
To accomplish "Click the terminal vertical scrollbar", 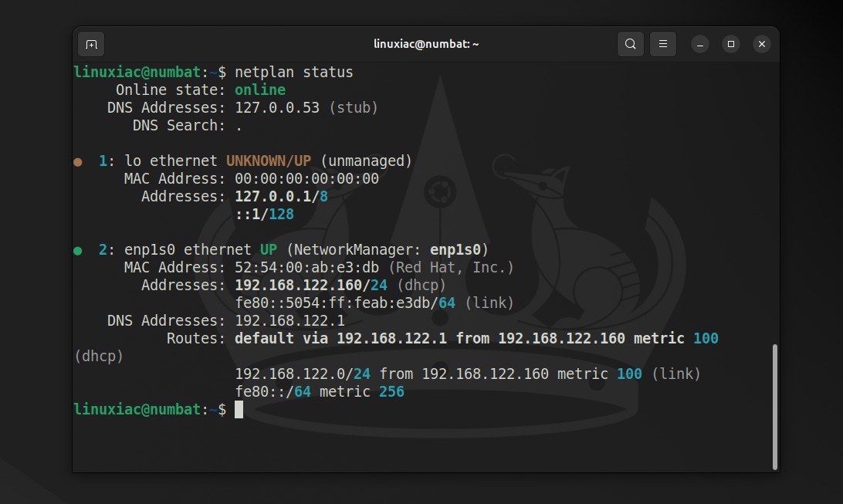I will tap(775, 407).
